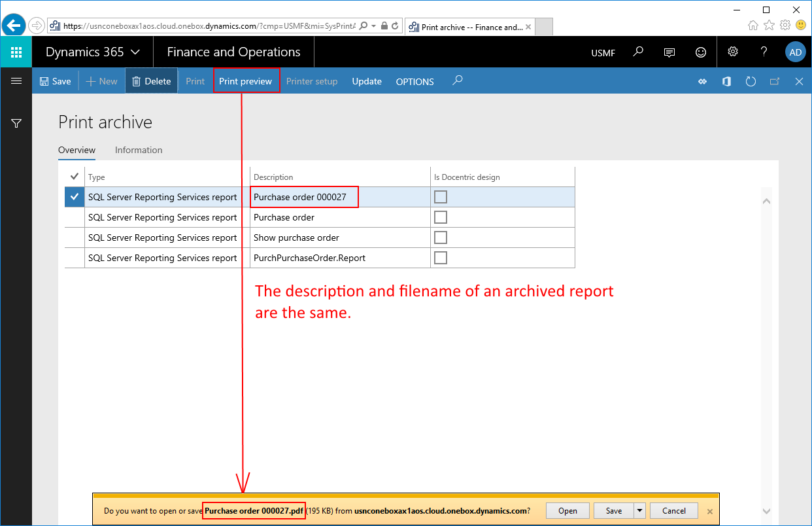Click the browser Back arrow
The width and height of the screenshot is (812, 526).
(x=13, y=26)
